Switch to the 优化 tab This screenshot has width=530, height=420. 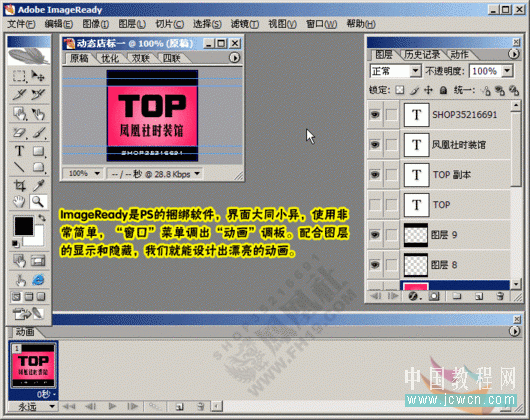[110, 58]
